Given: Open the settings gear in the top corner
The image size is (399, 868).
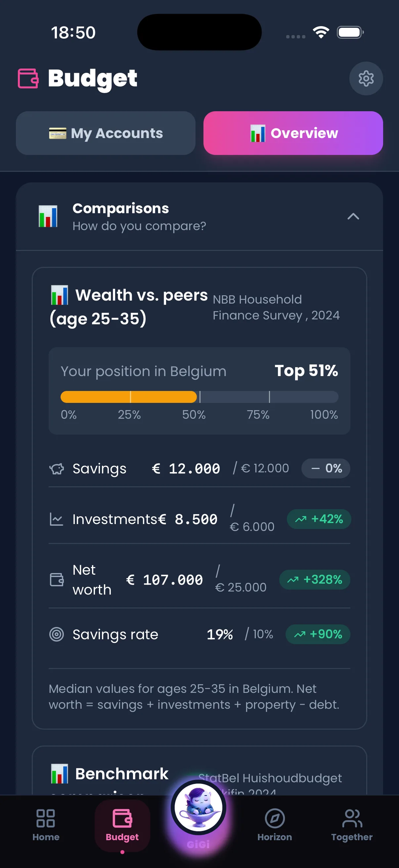Looking at the screenshot, I should [x=366, y=78].
